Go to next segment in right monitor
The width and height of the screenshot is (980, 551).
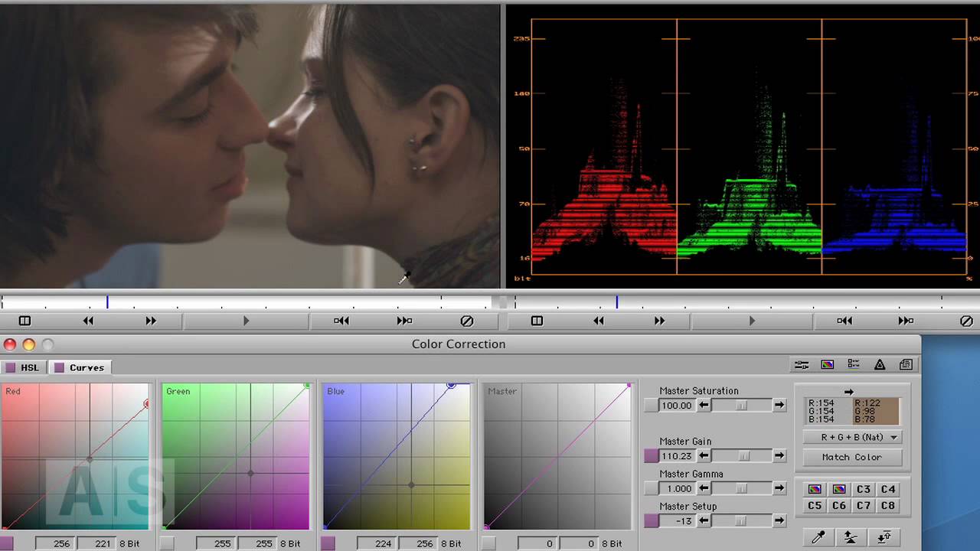(906, 321)
